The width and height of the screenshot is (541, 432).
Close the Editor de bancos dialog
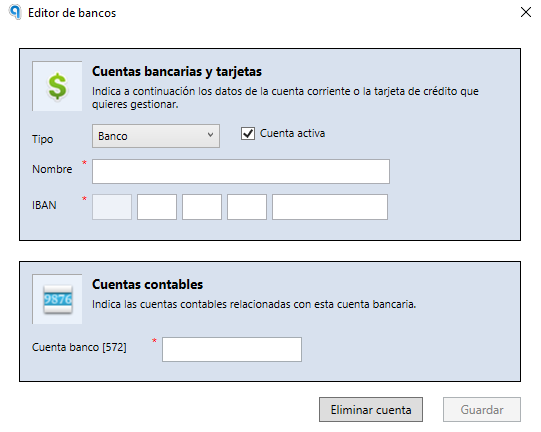[x=525, y=12]
